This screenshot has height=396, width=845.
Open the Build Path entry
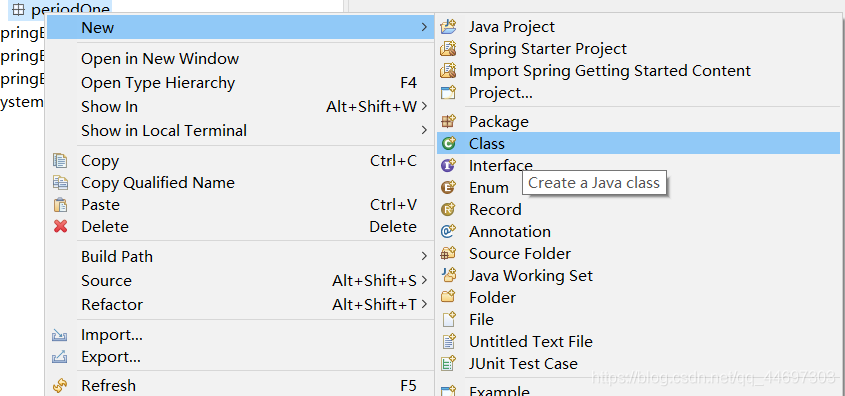pos(239,256)
